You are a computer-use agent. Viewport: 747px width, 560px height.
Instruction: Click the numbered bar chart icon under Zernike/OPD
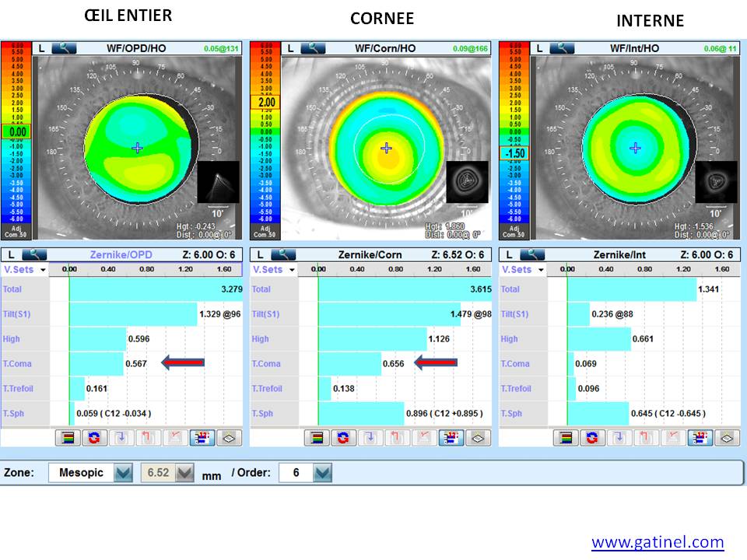click(x=201, y=438)
